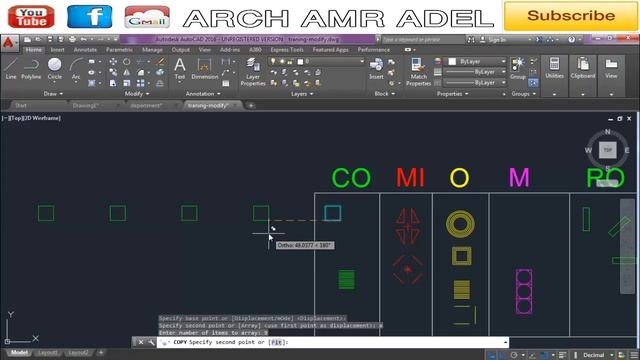The height and width of the screenshot is (360, 640).
Task: Click Sign In in the title bar
Action: pyautogui.click(x=496, y=40)
